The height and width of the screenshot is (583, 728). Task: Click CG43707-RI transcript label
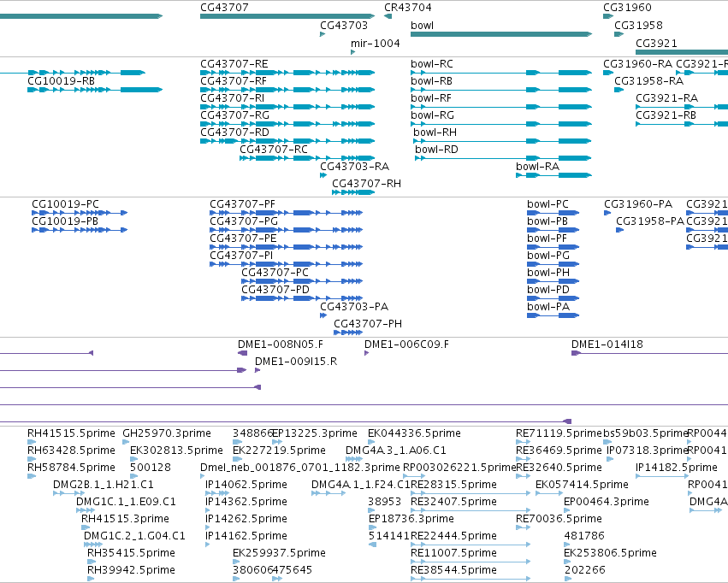[232, 97]
